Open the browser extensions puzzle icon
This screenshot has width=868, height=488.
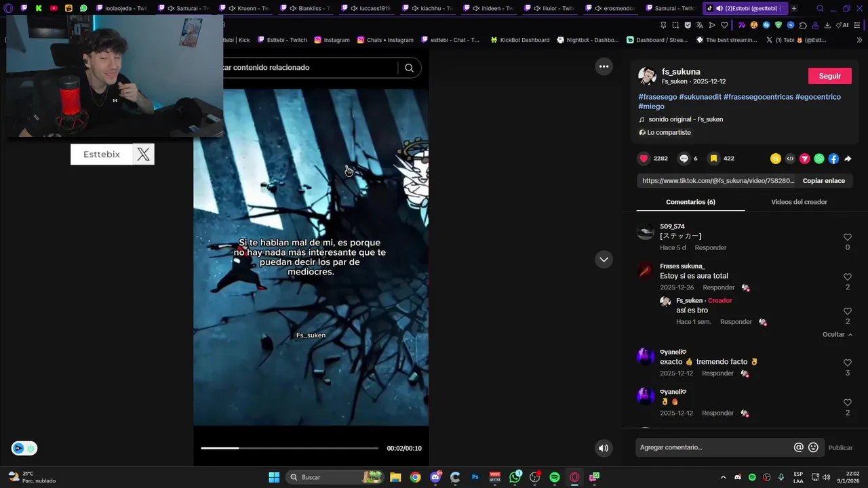[x=803, y=25]
